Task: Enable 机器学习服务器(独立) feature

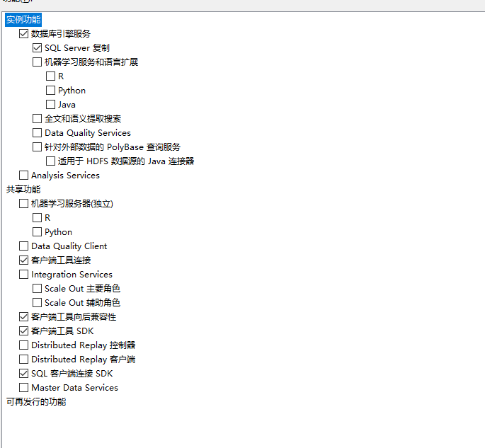Action: click(24, 203)
